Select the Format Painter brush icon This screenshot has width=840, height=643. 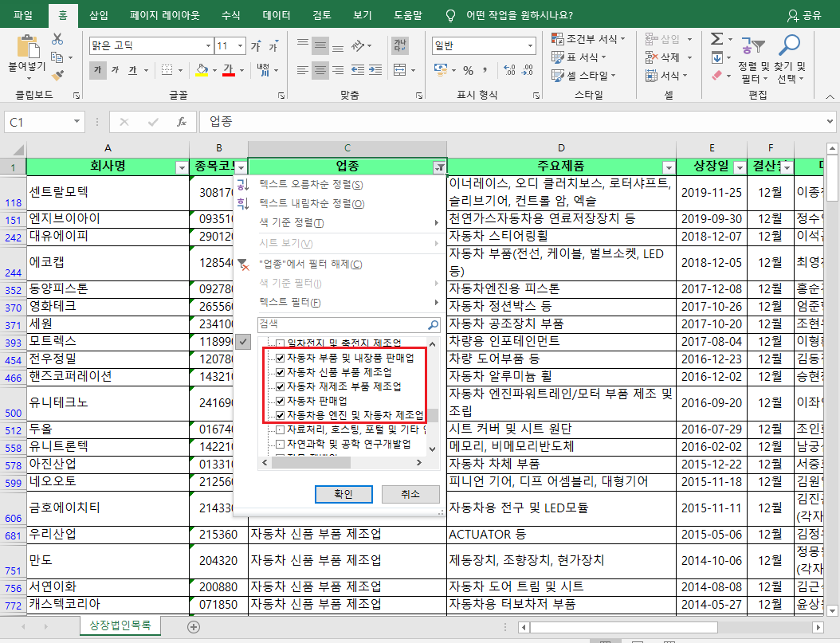tap(58, 75)
